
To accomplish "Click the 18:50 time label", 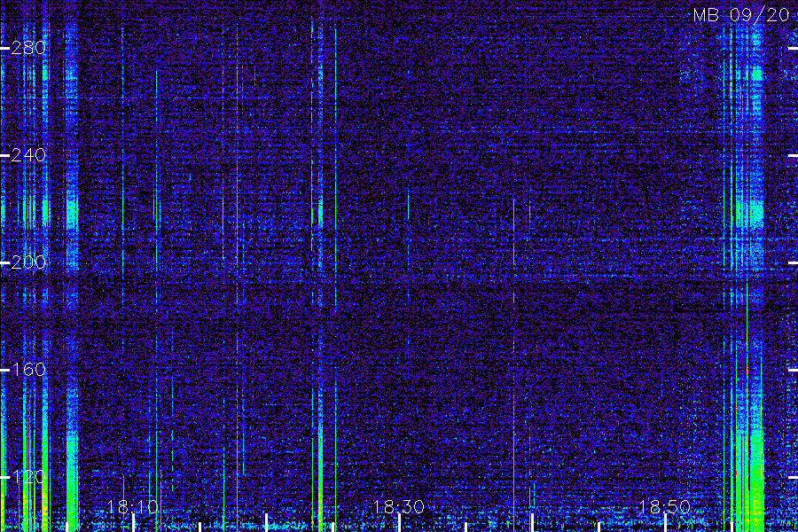I will coord(665,507).
